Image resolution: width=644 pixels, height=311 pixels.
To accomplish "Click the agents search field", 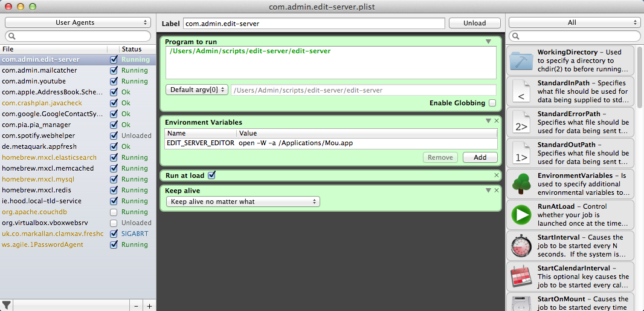I will [x=78, y=36].
